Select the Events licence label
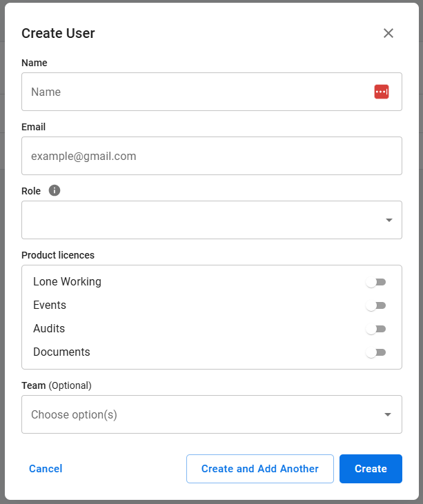 [50, 305]
